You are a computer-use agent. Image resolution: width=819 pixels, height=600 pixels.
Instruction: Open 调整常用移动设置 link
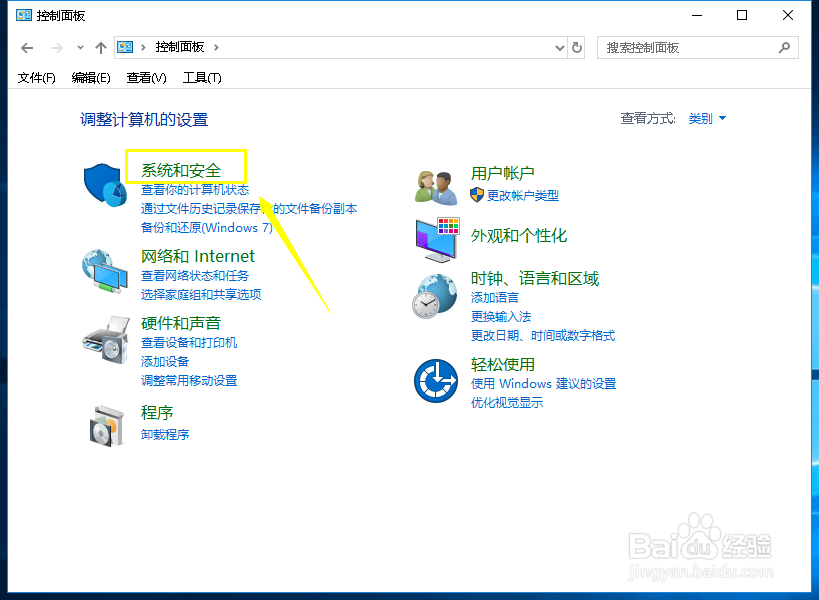point(189,380)
